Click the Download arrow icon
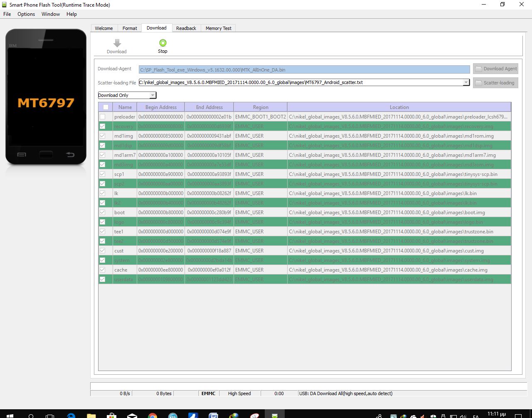This screenshot has width=532, height=418. coord(117,43)
